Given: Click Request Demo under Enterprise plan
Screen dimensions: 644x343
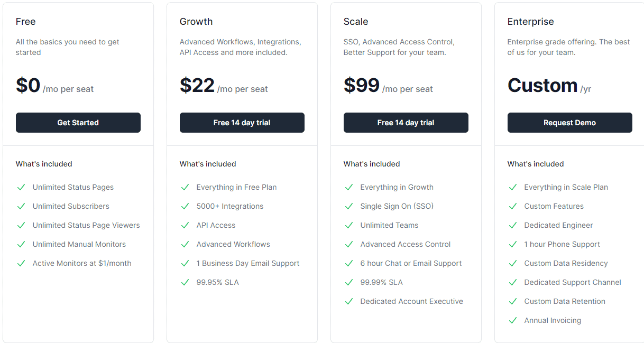Looking at the screenshot, I should click(569, 122).
